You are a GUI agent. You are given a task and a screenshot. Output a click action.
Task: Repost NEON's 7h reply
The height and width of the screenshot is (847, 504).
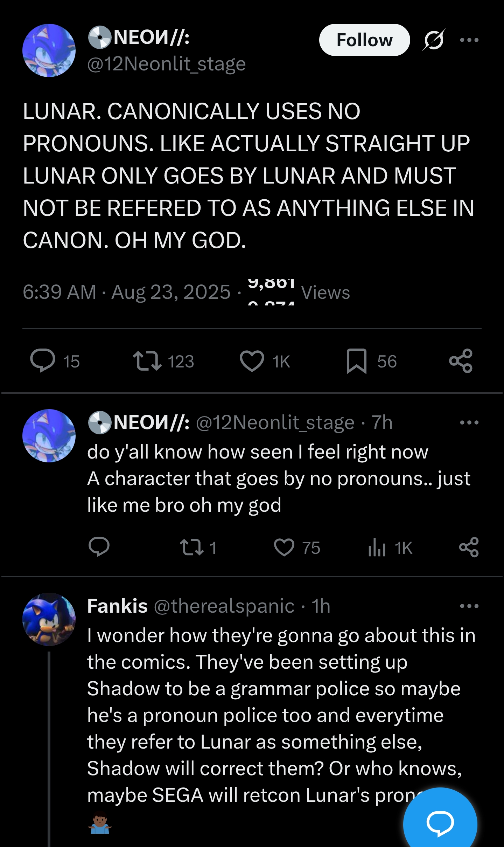[191, 548]
